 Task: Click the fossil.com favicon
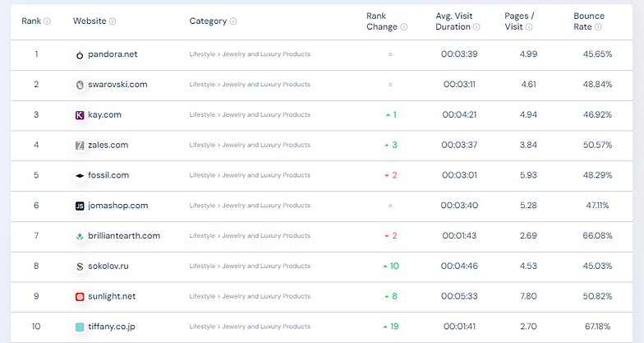click(x=80, y=176)
